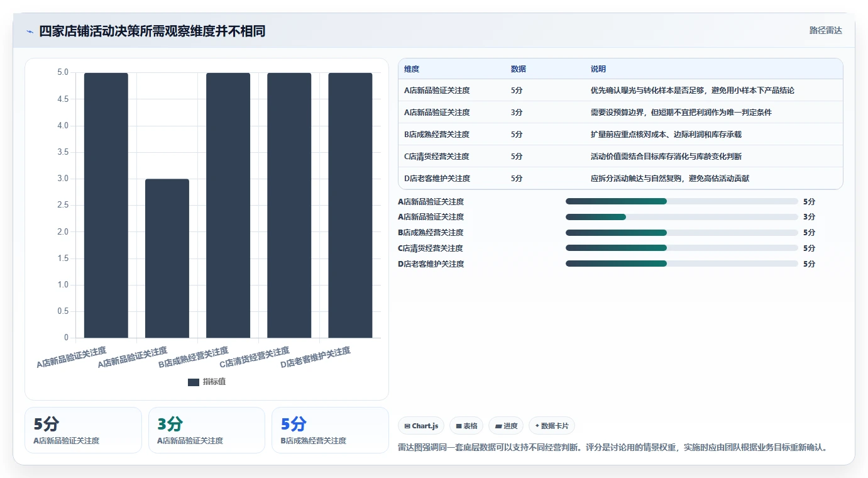Viewport: 868px width, 478px height.
Task: Click the B店成熟经营关注度 chart bar
Action: coord(228,206)
